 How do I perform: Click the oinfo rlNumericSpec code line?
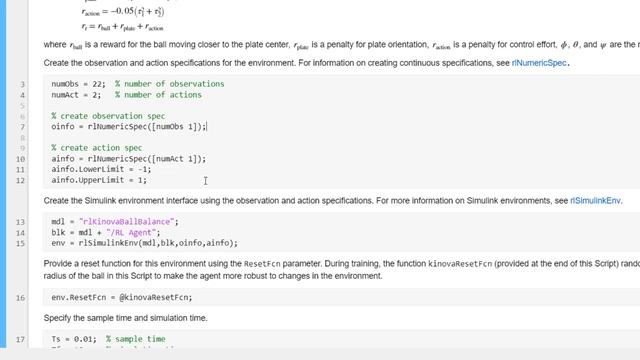point(129,127)
